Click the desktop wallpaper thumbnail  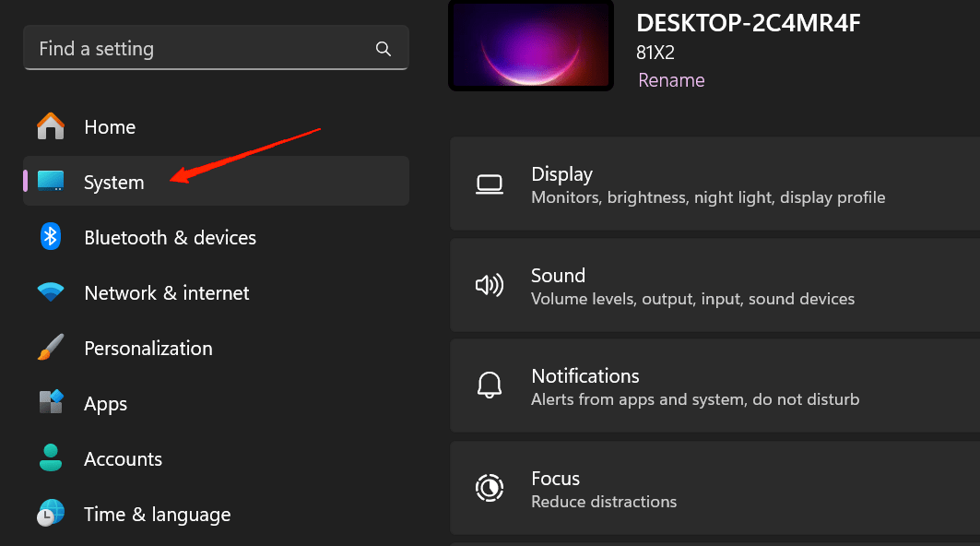tap(531, 44)
